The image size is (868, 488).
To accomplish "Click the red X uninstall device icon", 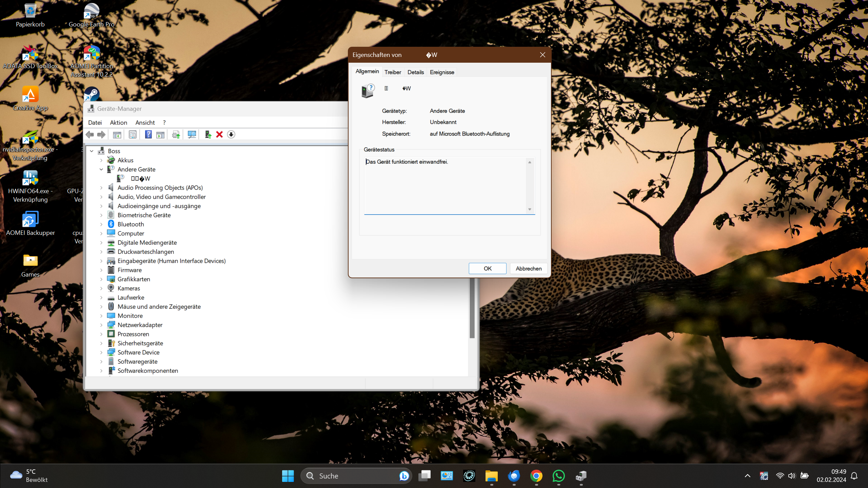I will (219, 135).
